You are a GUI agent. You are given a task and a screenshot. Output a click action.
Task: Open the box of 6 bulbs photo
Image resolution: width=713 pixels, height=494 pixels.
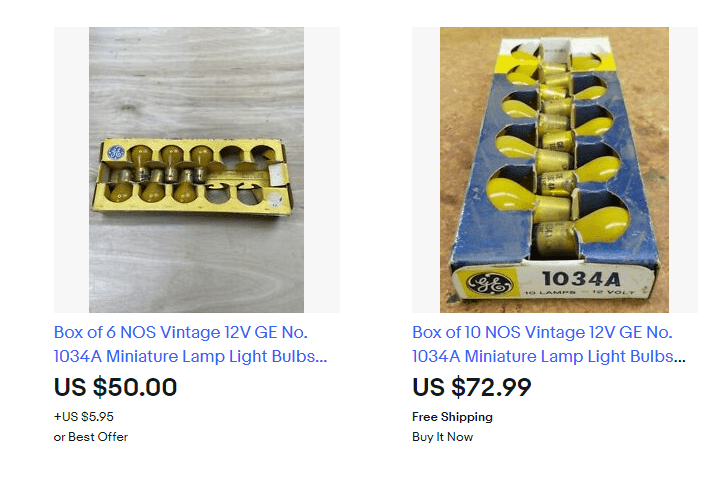(x=196, y=169)
